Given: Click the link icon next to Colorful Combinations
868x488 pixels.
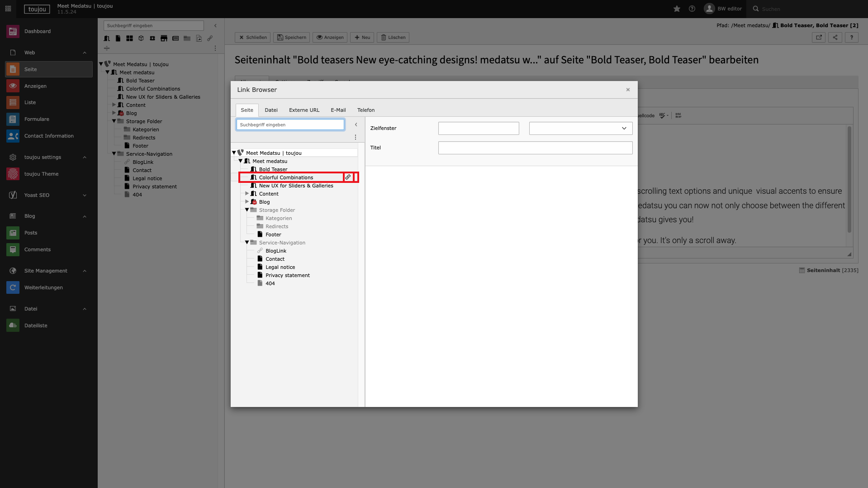Looking at the screenshot, I should (x=348, y=177).
